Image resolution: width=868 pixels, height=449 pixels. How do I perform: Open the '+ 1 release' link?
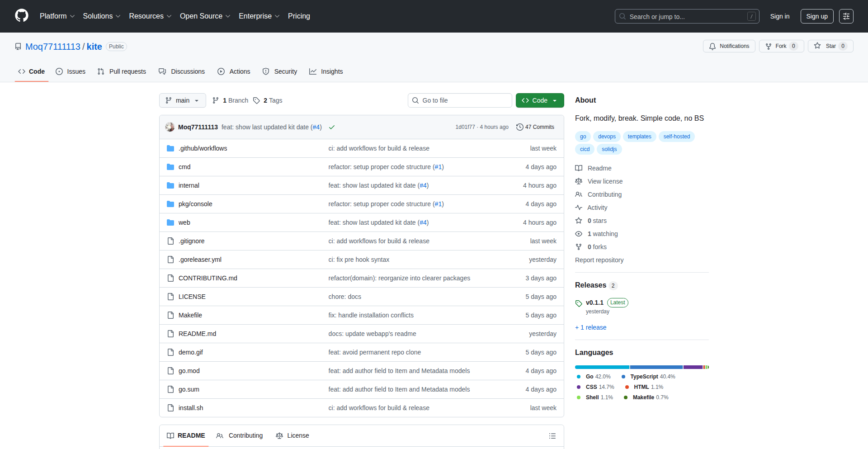(590, 327)
